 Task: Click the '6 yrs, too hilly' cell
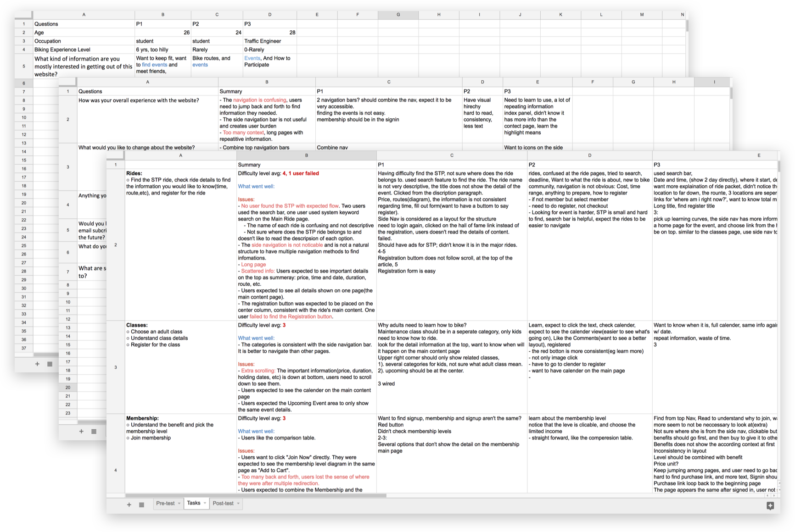163,50
